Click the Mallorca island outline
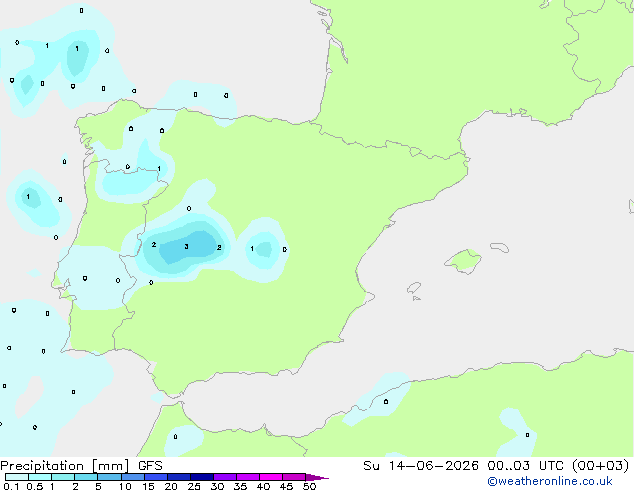The image size is (634, 490). pyautogui.click(x=463, y=261)
